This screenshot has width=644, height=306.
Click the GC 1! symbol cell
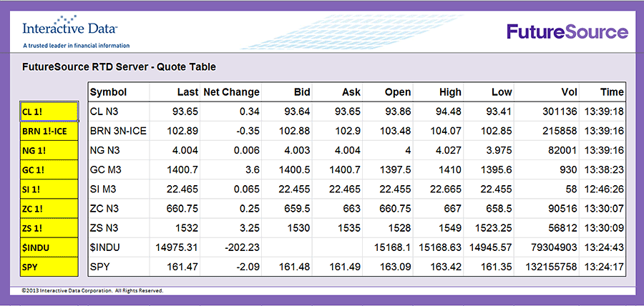point(49,170)
